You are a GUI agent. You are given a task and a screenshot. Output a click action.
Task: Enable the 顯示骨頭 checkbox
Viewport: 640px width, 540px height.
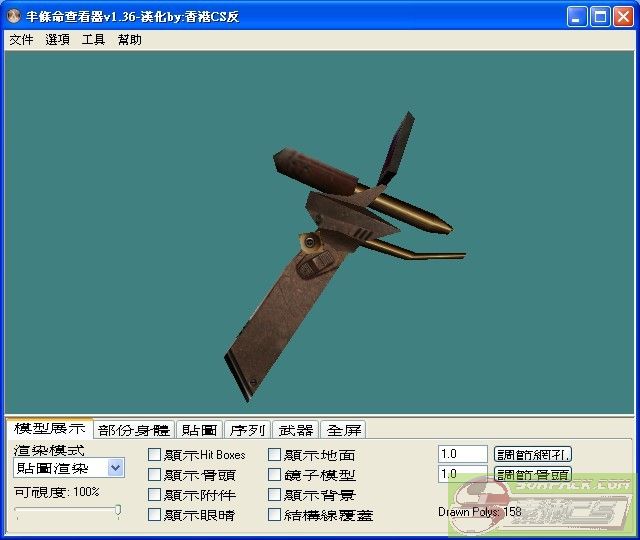(x=154, y=475)
